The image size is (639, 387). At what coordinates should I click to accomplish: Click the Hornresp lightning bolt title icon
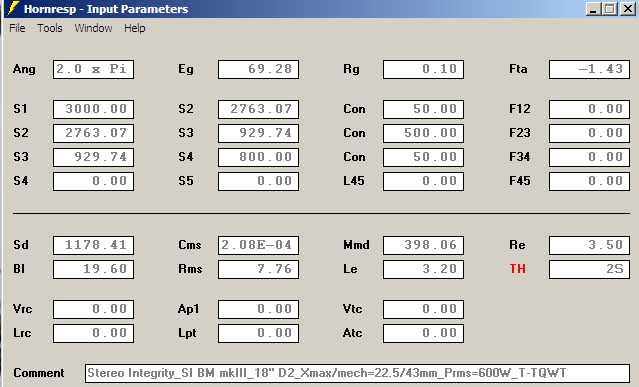tap(14, 9)
